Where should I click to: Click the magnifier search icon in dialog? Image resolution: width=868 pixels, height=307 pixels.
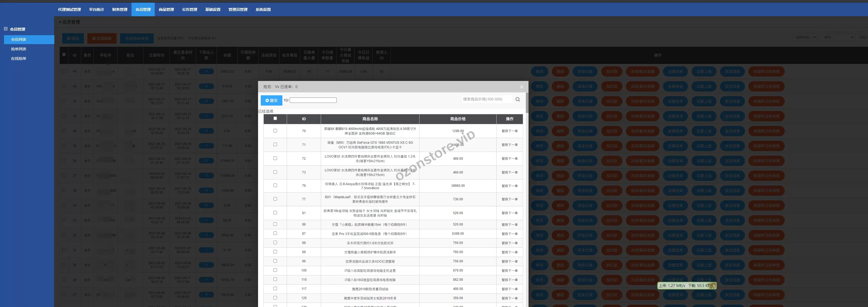coord(517,99)
